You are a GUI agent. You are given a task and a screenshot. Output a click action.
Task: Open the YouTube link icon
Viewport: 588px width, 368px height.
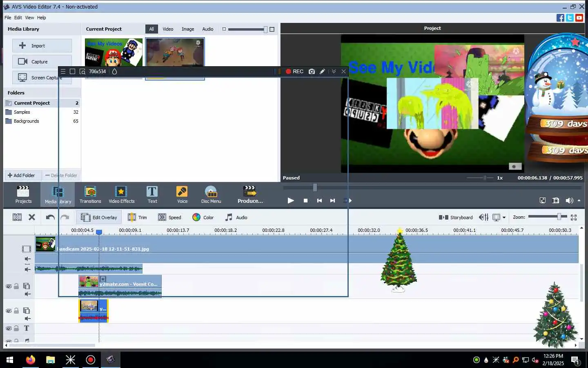click(x=579, y=18)
